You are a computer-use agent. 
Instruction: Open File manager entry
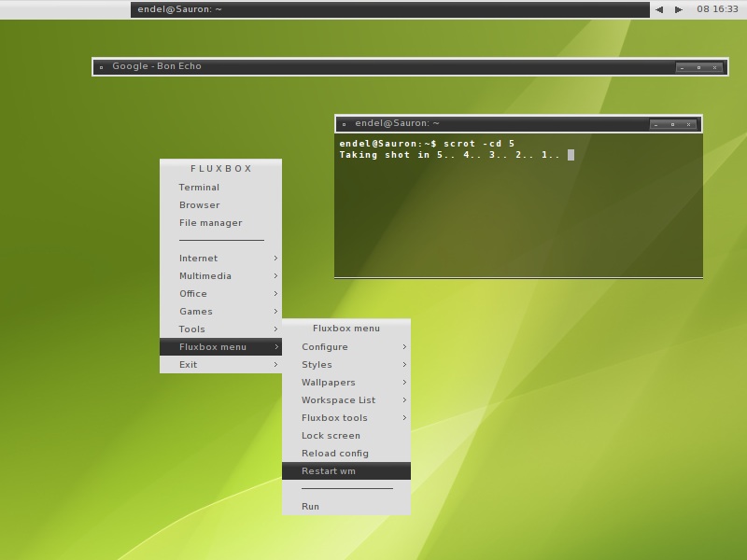pos(220,222)
